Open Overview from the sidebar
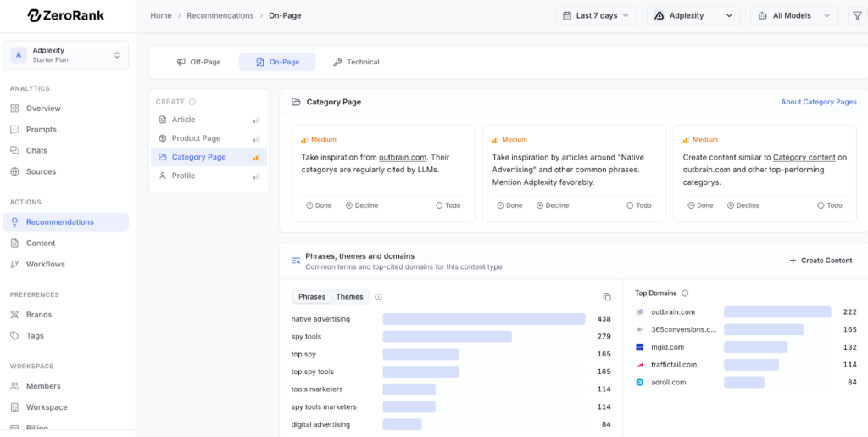This screenshot has width=868, height=437. [x=42, y=109]
